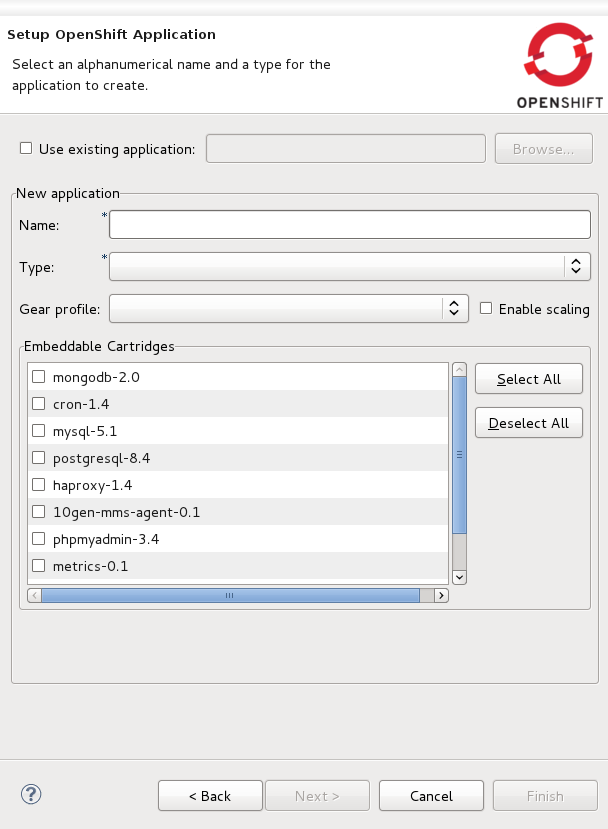Tick the postgresql-8.4 cartridge checkbox
The image size is (608, 829).
pos(39,457)
